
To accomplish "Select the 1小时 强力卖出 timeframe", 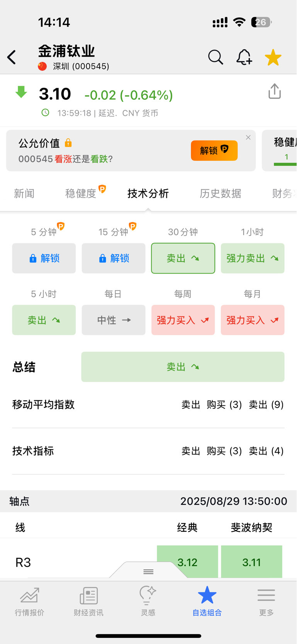I will click(x=253, y=258).
